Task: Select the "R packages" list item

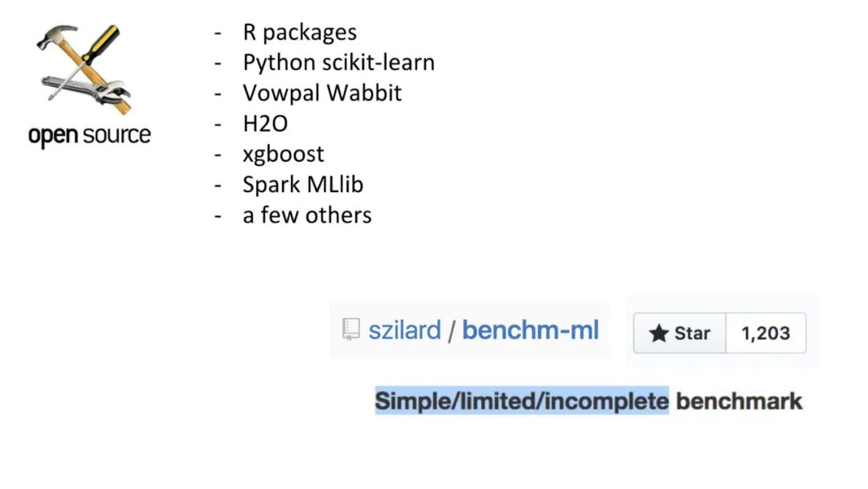Action: (x=300, y=32)
